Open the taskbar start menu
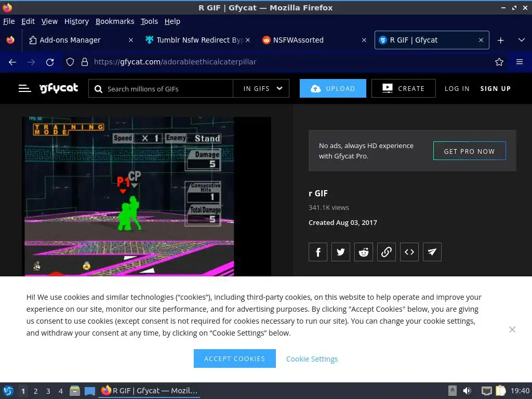The width and height of the screenshot is (532, 399). coord(8,391)
